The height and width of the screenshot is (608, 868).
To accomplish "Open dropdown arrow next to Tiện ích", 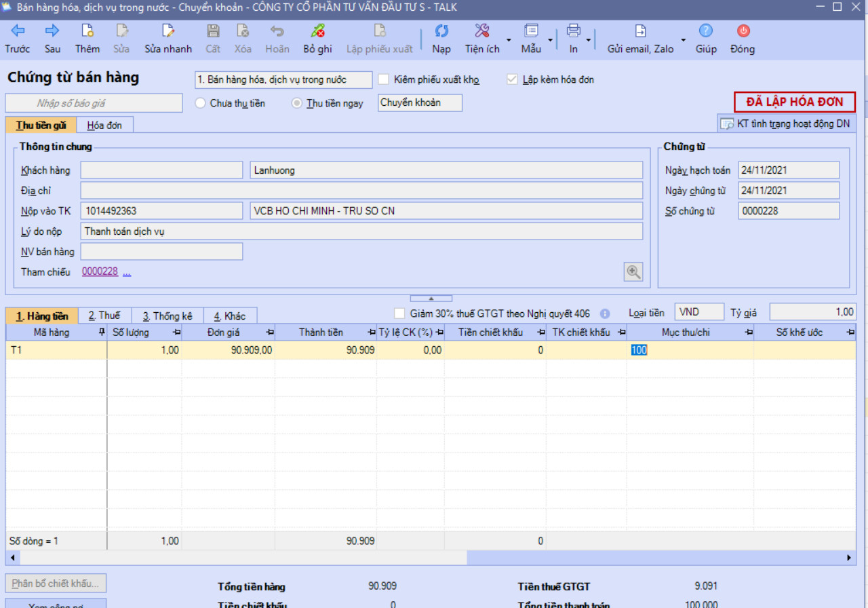I will (508, 39).
